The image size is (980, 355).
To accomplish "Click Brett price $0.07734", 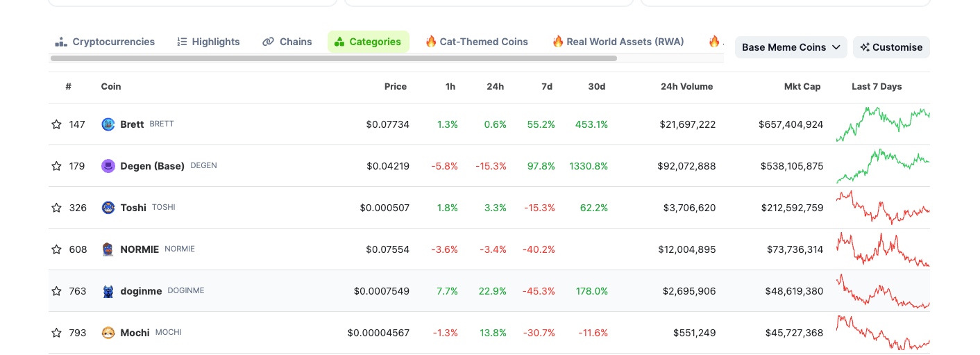I will [388, 124].
